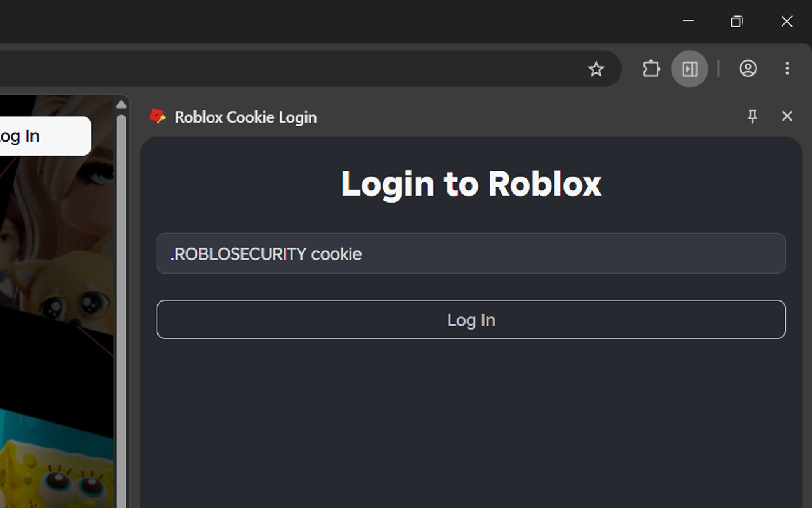This screenshot has height=508, width=812.
Task: Submit with the panel's wide Log In button
Action: click(x=471, y=319)
